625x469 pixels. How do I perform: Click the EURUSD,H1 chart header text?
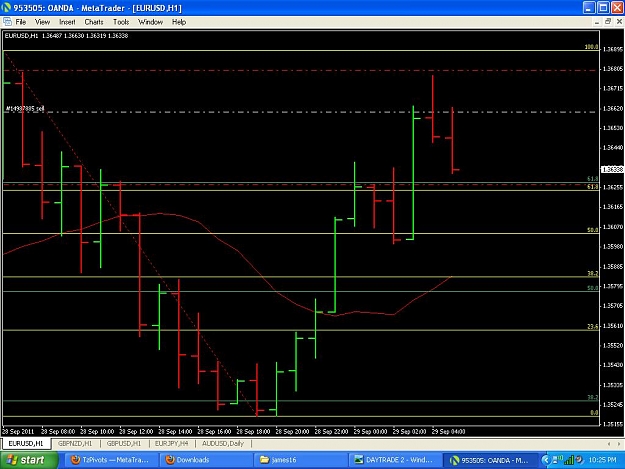[66, 36]
